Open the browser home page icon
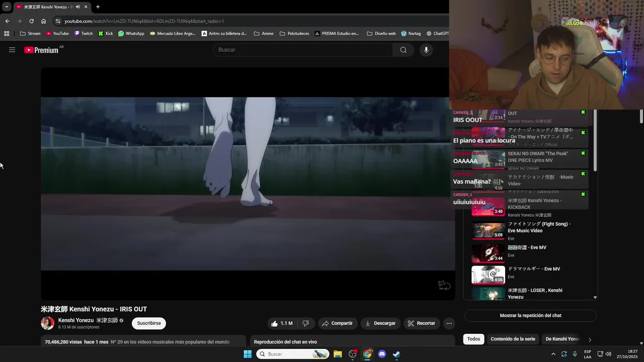Viewport: 644px width, 362px height. point(43,21)
